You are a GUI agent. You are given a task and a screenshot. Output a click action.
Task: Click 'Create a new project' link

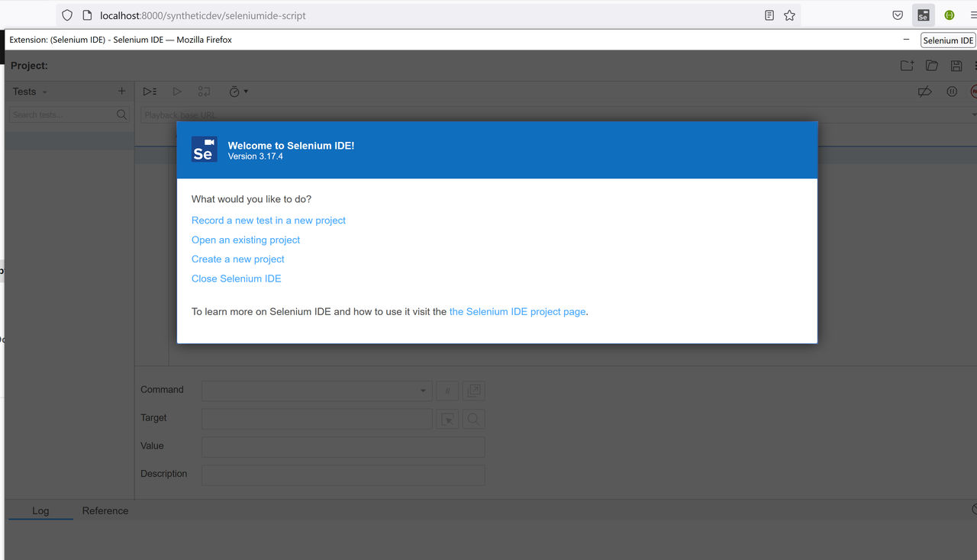pos(238,259)
